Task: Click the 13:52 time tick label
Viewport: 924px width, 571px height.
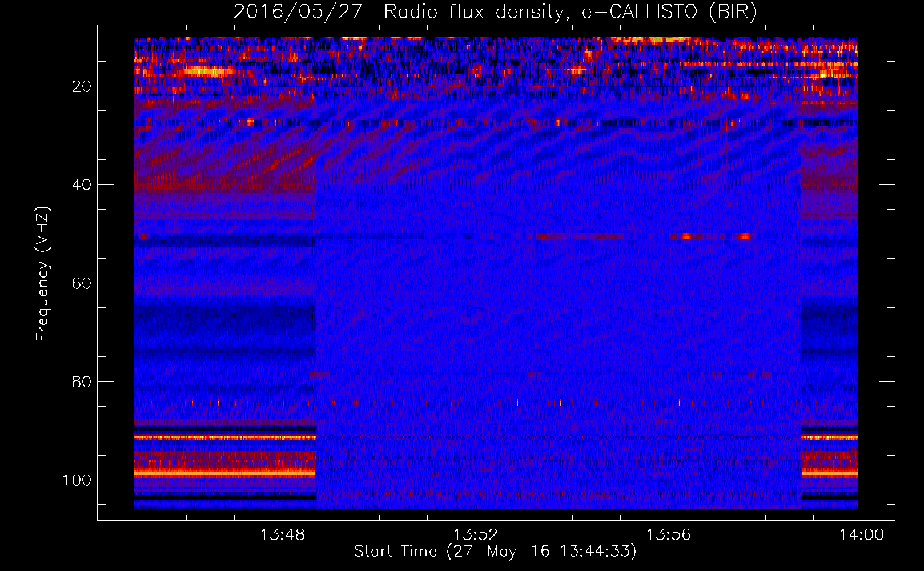Action: point(476,535)
